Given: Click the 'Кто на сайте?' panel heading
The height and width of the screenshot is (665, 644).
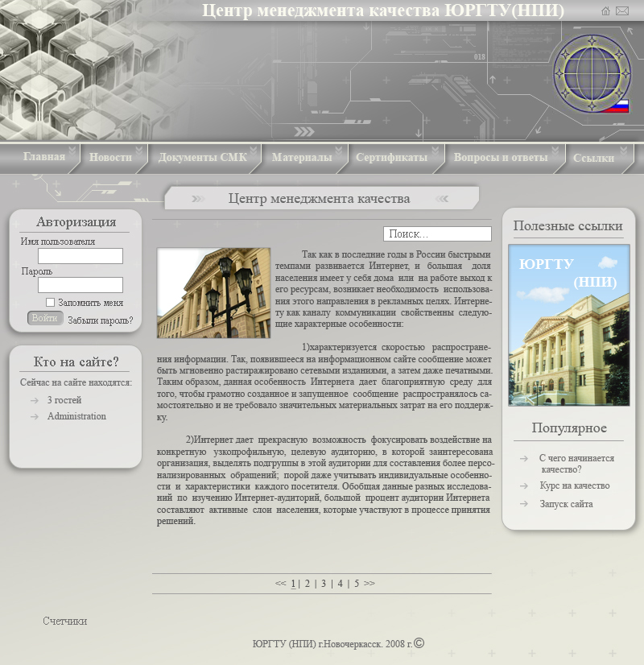Looking at the screenshot, I should [76, 361].
